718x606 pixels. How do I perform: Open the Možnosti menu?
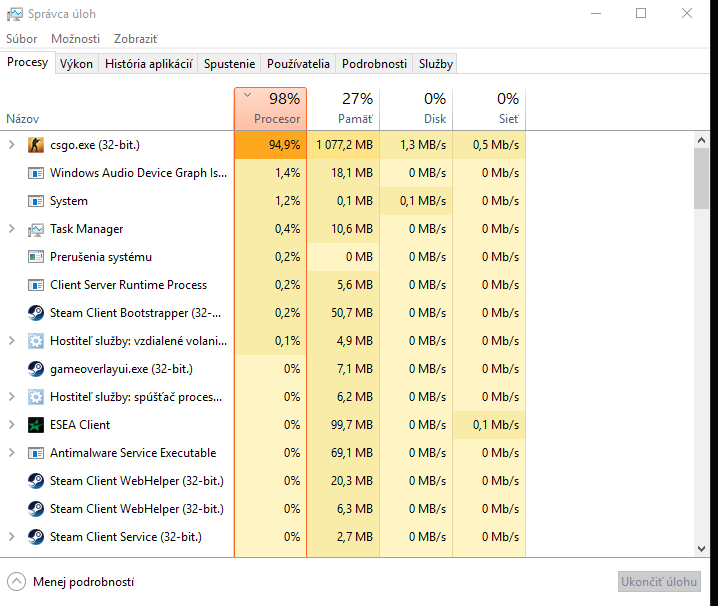click(x=76, y=39)
